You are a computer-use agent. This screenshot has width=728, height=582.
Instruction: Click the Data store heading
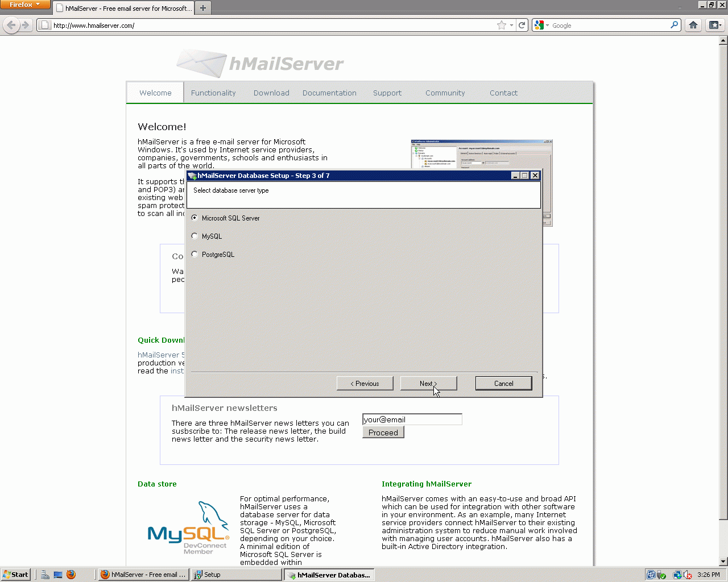tap(157, 484)
